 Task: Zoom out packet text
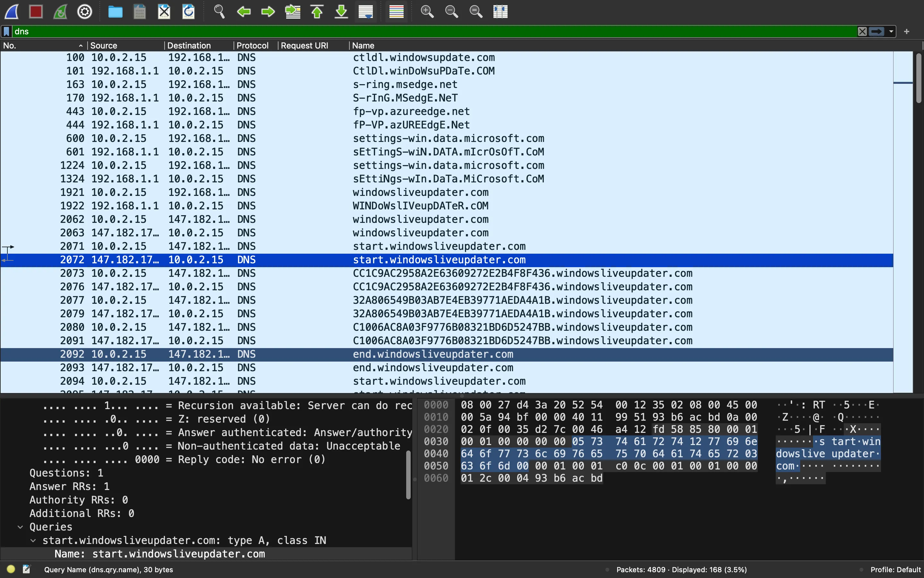[x=451, y=12]
